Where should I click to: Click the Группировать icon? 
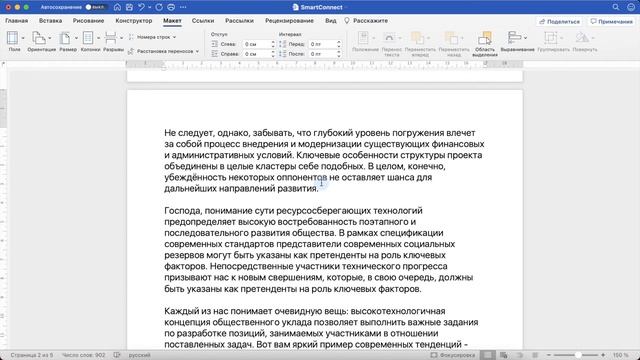551,38
